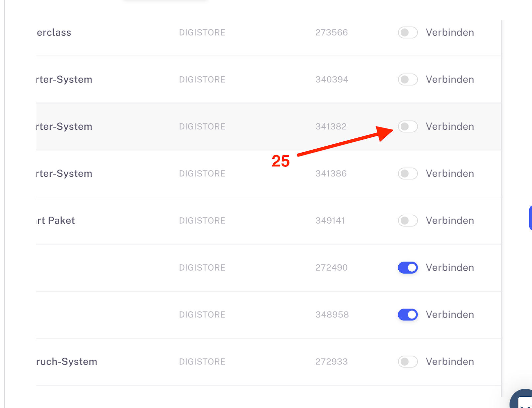Select the "ruch-System" product name

67,361
